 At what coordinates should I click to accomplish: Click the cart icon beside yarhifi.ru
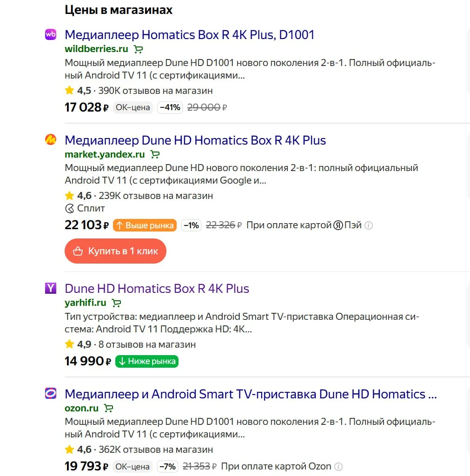pyautogui.click(x=116, y=304)
